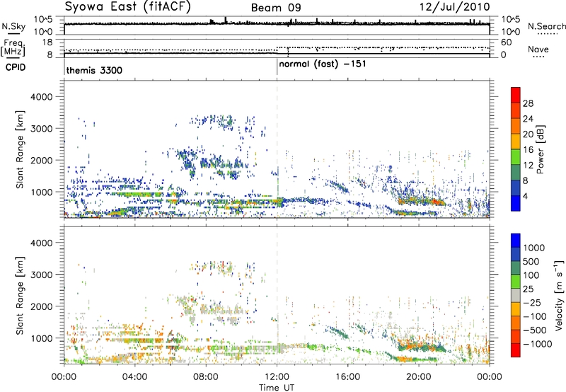The image size is (566, 392).
Task: Click the '16:00' time axis label
Action: (x=347, y=377)
